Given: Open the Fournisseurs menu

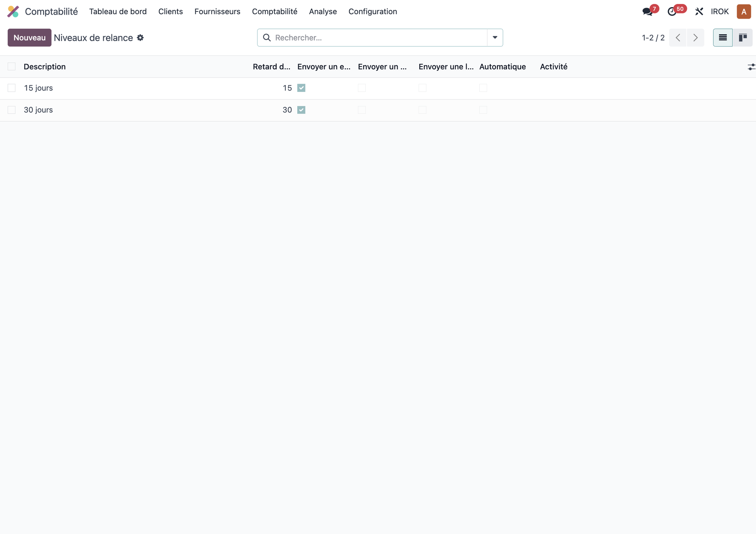Looking at the screenshot, I should tap(217, 11).
